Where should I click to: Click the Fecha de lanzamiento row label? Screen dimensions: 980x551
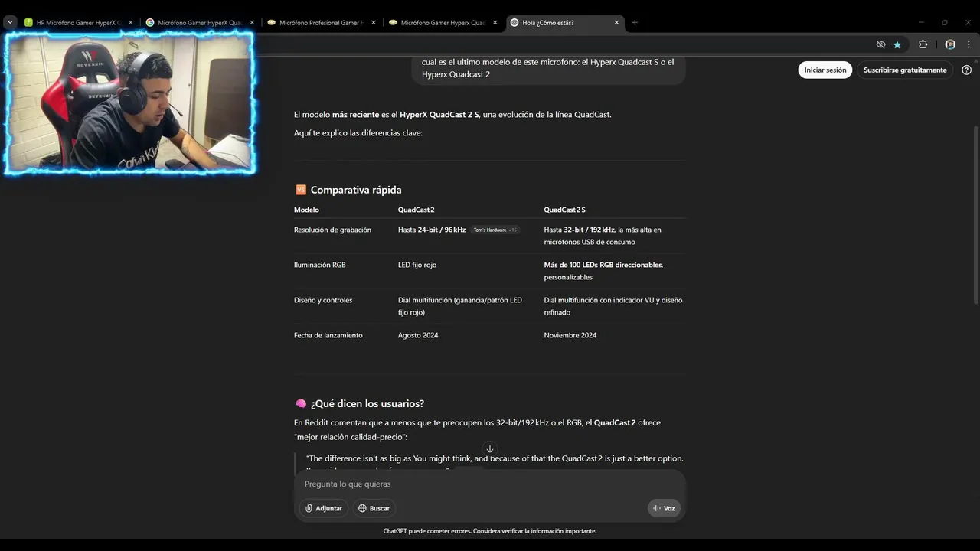(328, 335)
